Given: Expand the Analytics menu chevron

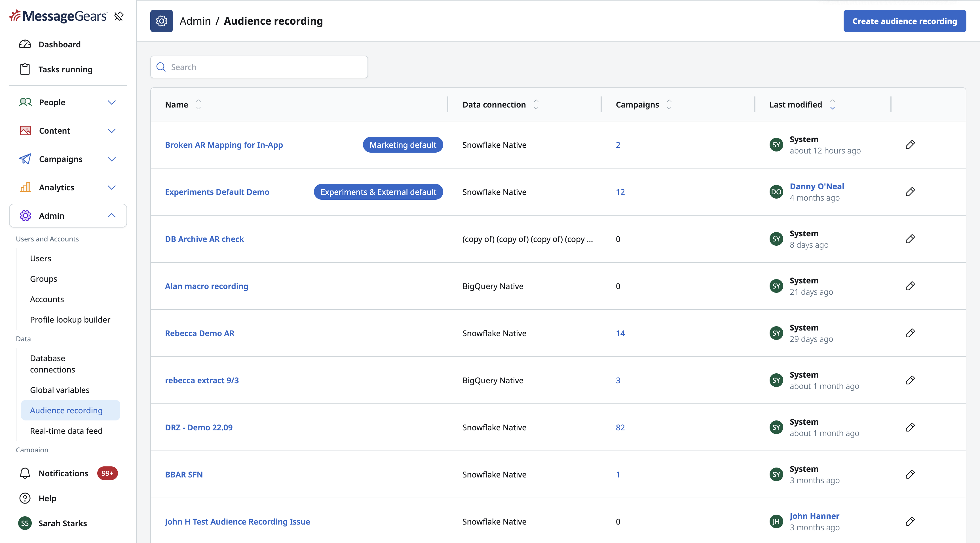Looking at the screenshot, I should pyautogui.click(x=111, y=187).
